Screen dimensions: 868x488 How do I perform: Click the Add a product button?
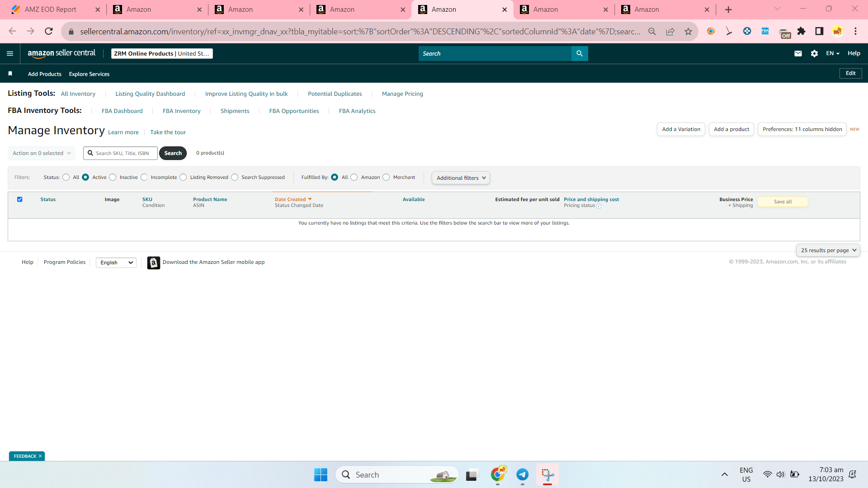731,129
